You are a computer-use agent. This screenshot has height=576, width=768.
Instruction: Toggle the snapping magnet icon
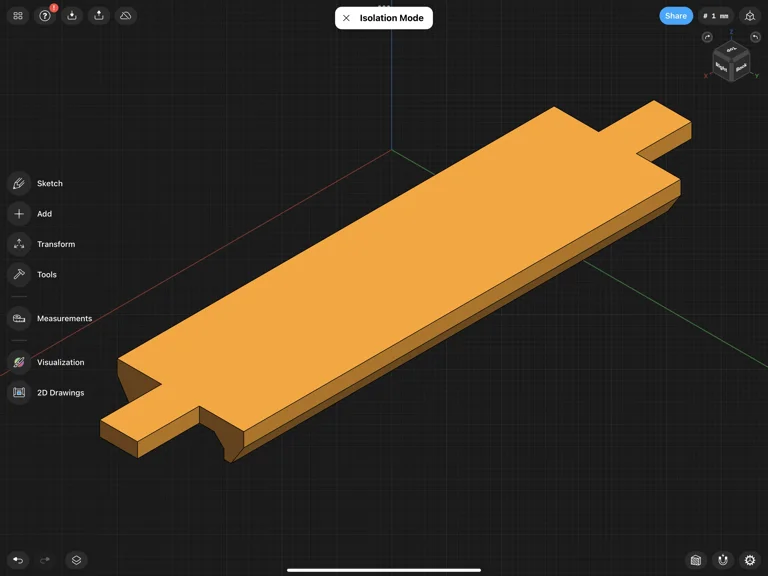723,560
